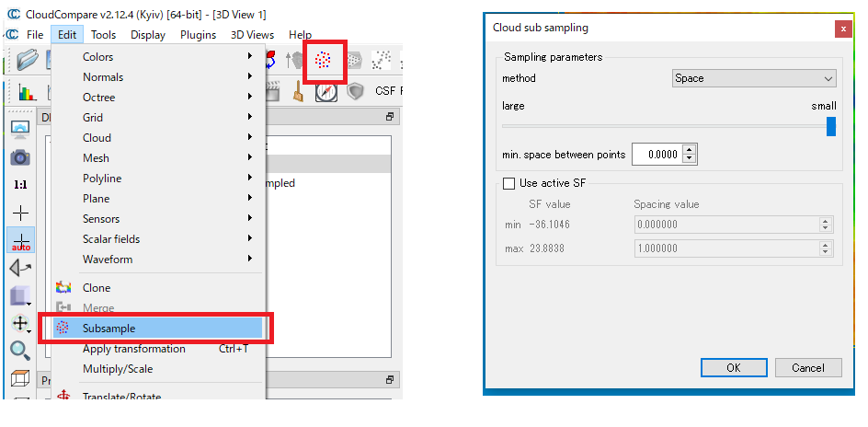
Task: Expand the Polyline submenu
Action: pos(158,179)
